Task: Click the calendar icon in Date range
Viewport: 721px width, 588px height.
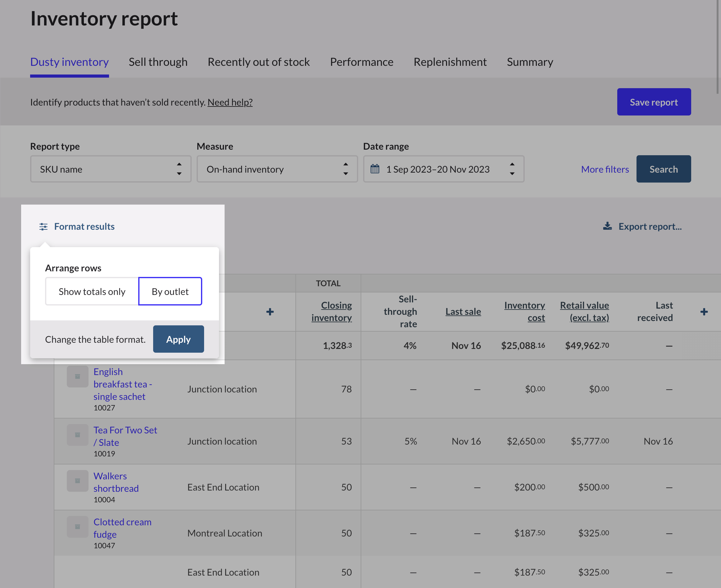Action: 375,169
